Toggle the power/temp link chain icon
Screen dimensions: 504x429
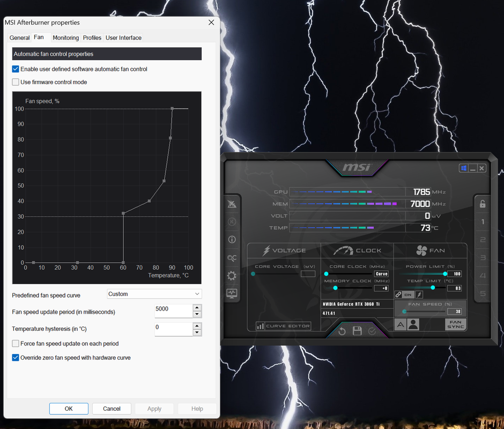398,294
